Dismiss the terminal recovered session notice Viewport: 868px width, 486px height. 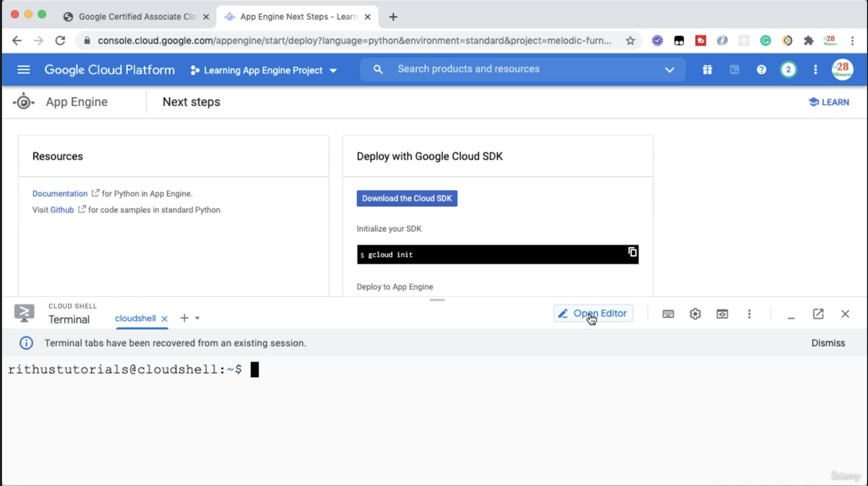[828, 343]
